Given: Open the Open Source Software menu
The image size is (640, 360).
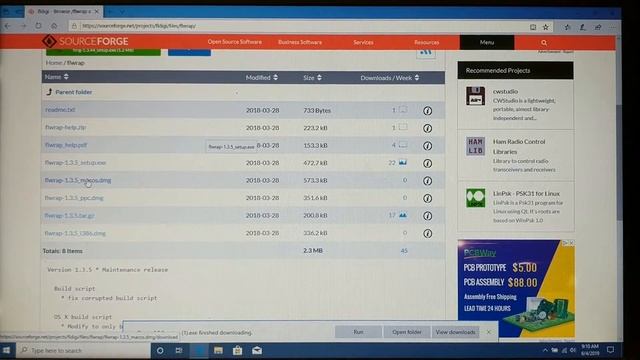Looking at the screenshot, I should pos(235,42).
